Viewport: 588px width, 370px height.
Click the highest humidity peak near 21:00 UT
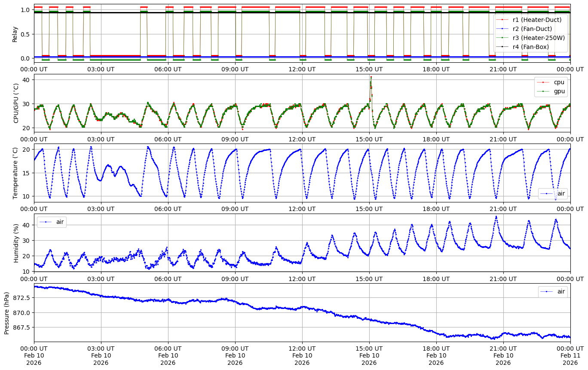(496, 217)
